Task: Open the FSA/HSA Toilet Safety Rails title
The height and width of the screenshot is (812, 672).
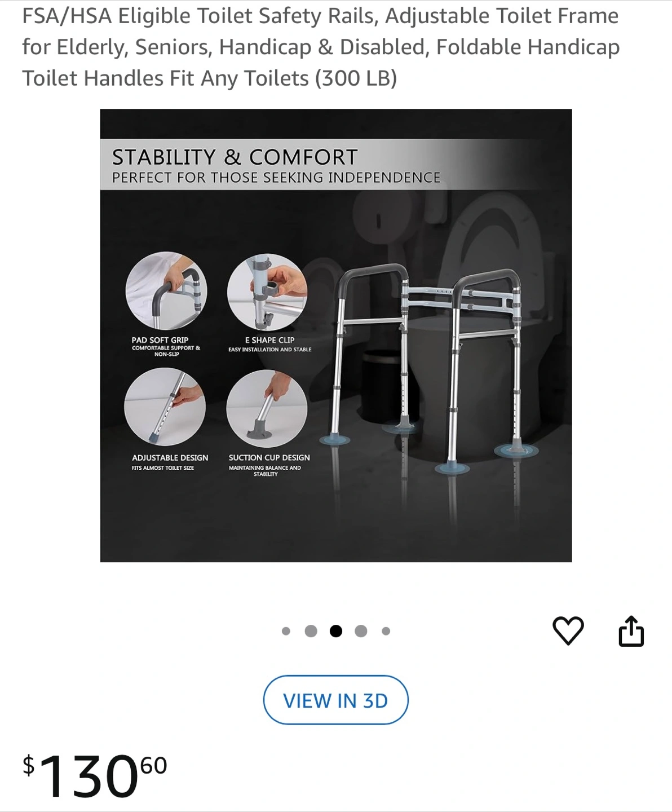Action: coord(321,47)
